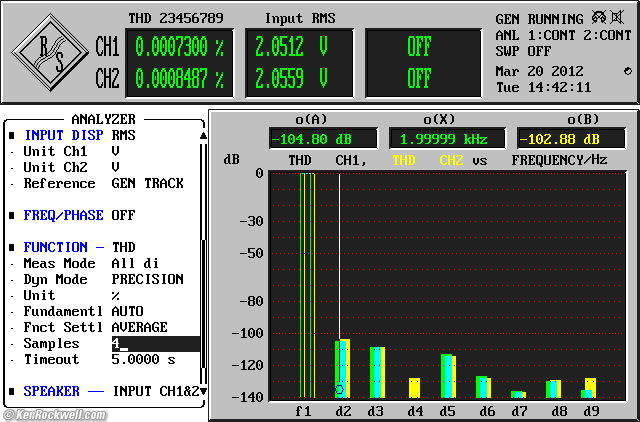Screen dimensions: 640x422
Task: Click the percent Unit value under Dyn Mode
Action: [x=116, y=295]
